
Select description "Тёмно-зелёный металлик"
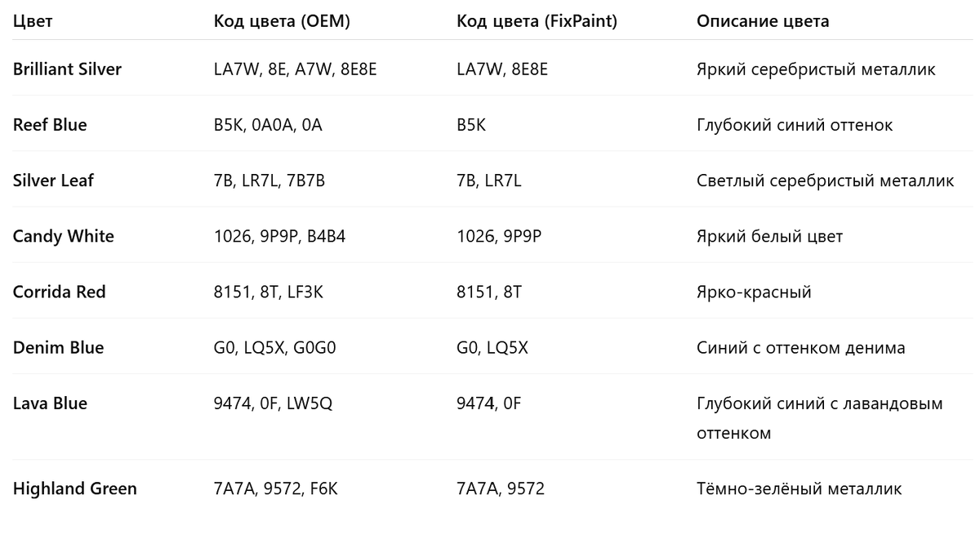799,488
